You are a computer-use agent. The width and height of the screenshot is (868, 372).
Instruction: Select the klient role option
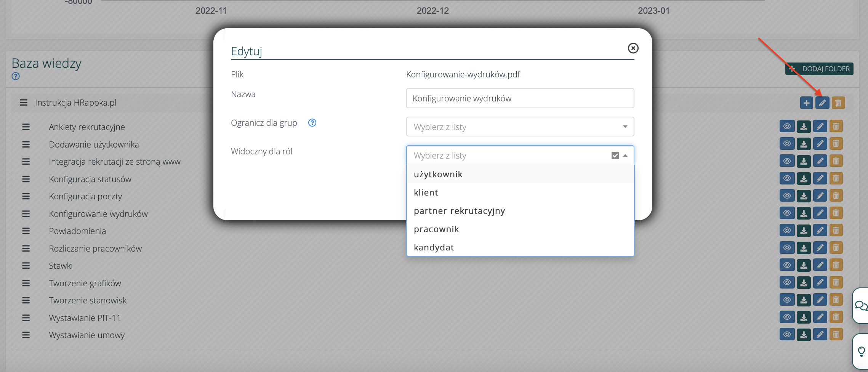click(x=426, y=192)
